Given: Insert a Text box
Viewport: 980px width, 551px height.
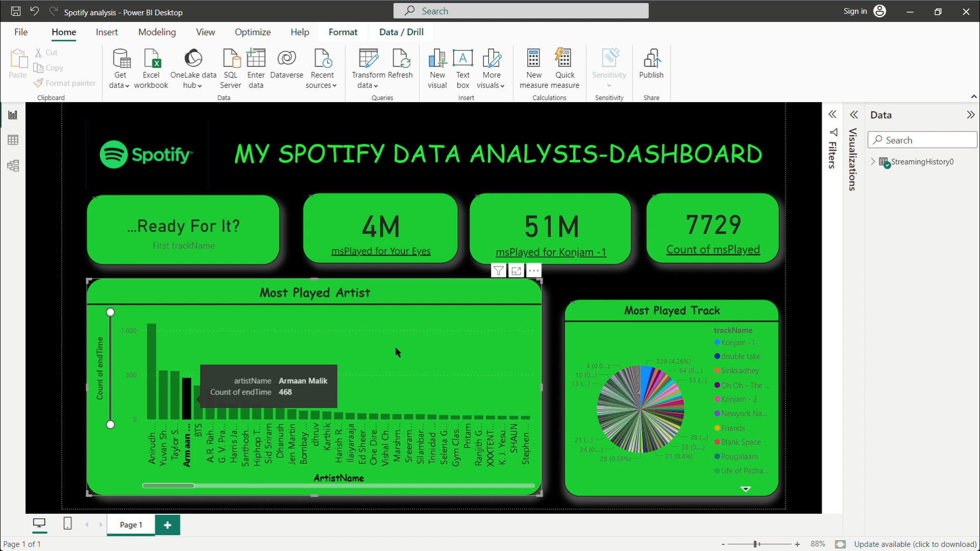Looking at the screenshot, I should 463,68.
